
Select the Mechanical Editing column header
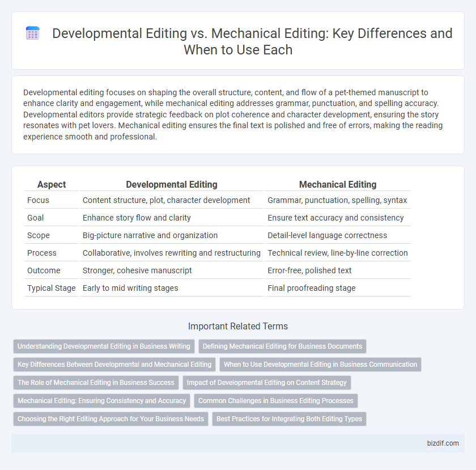point(338,184)
